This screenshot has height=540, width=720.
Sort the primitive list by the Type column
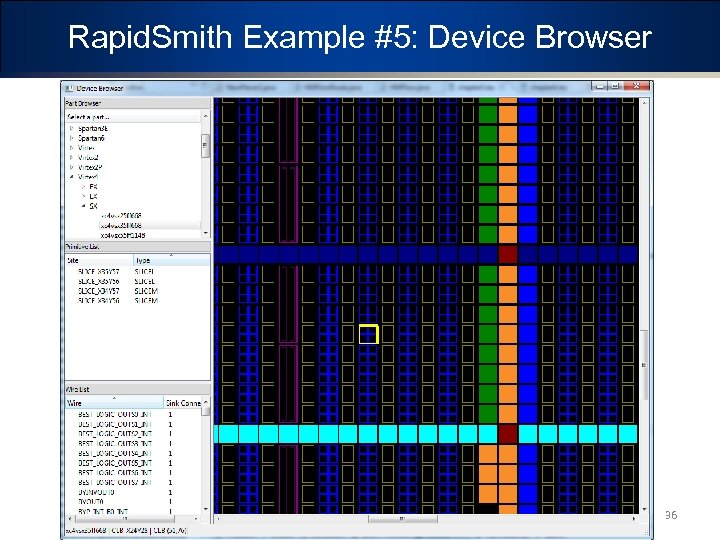171,260
